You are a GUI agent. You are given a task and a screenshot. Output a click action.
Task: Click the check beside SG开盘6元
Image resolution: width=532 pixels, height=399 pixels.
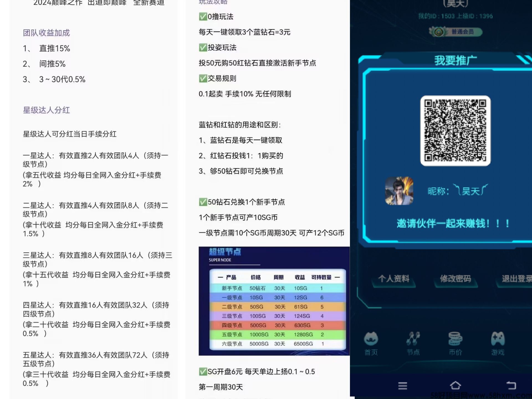203,372
